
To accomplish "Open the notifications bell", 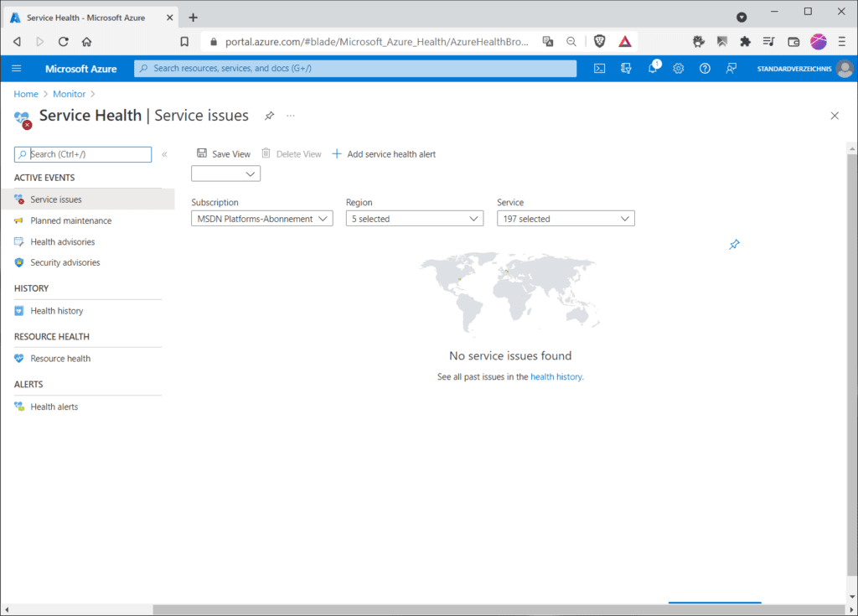I will tap(653, 69).
